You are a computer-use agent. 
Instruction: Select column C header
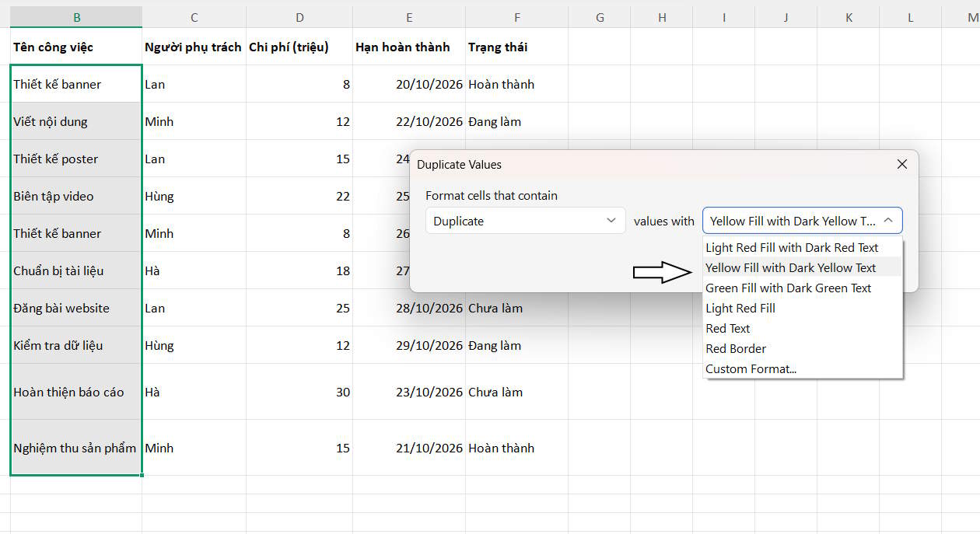click(x=194, y=17)
